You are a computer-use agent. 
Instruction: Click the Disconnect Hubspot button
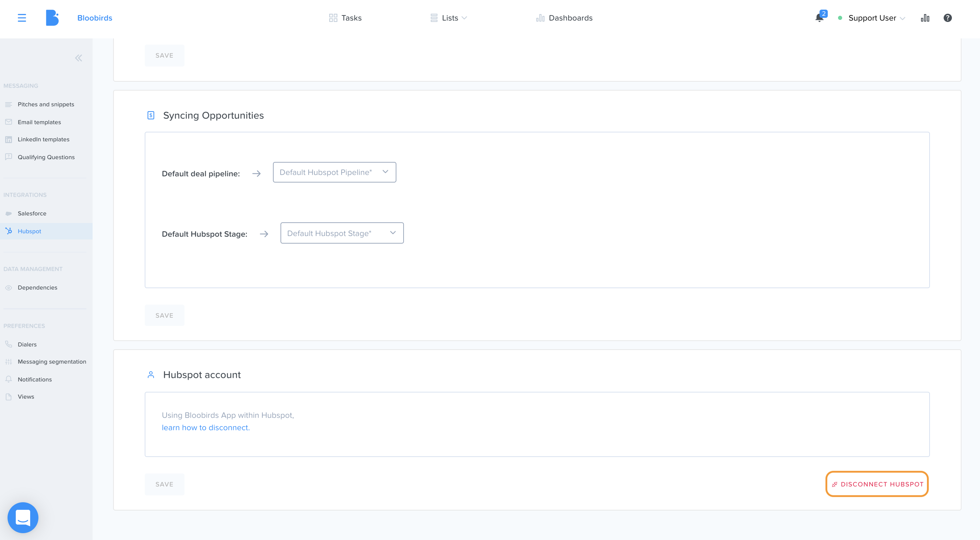point(877,484)
